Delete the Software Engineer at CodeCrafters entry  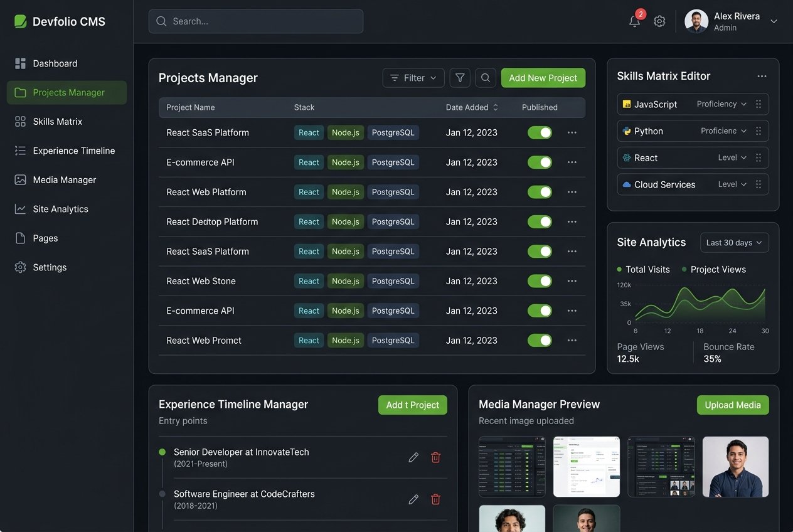pos(435,499)
